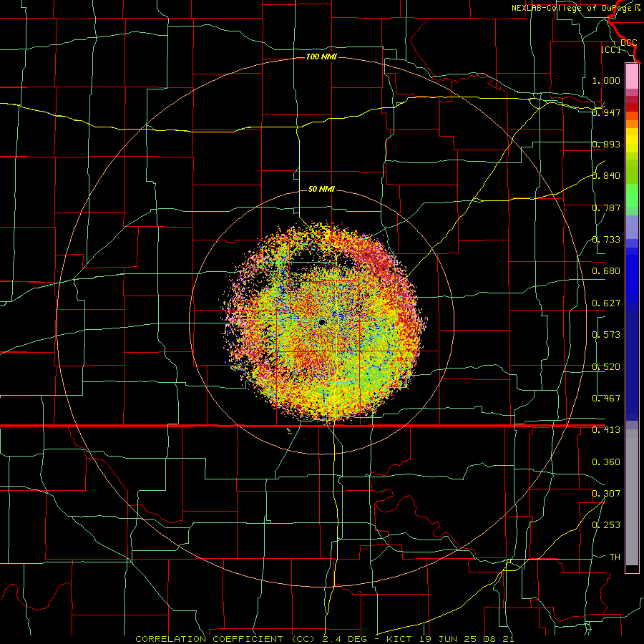Image resolution: width=644 pixels, height=644 pixels.
Task: Click the '08:21' timestamp in the footer
Action: [x=499, y=639]
